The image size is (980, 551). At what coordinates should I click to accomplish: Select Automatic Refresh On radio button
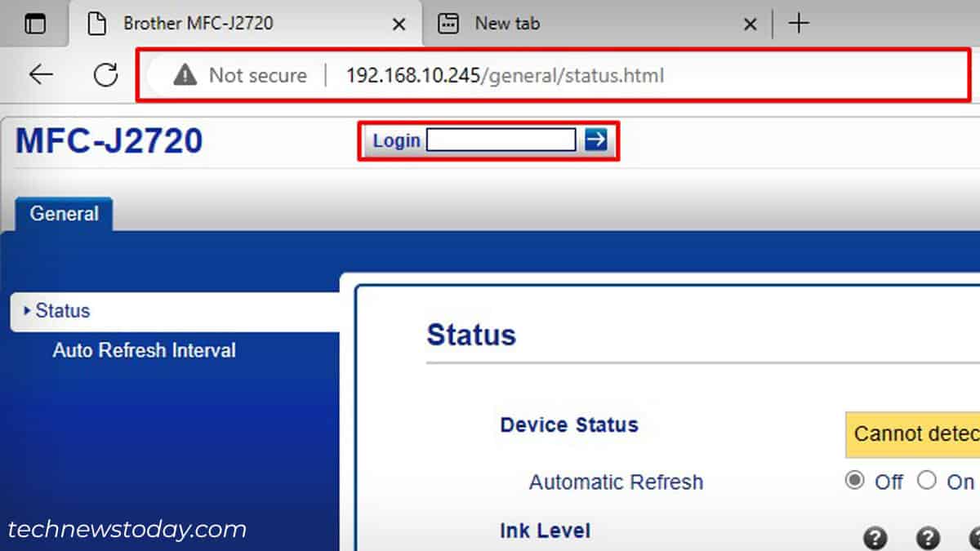pyautogui.click(x=926, y=480)
